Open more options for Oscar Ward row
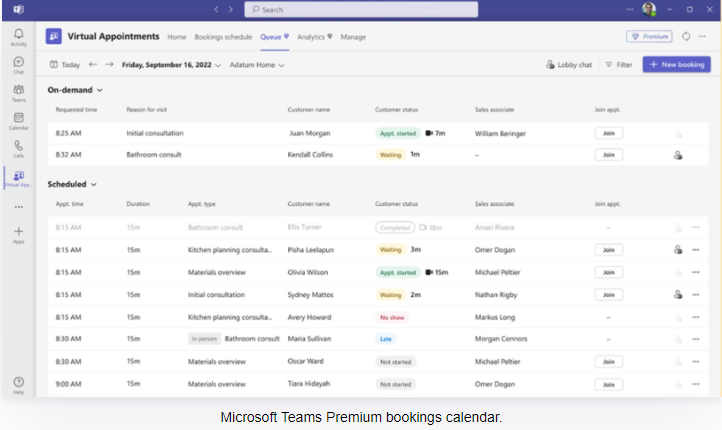 695,361
